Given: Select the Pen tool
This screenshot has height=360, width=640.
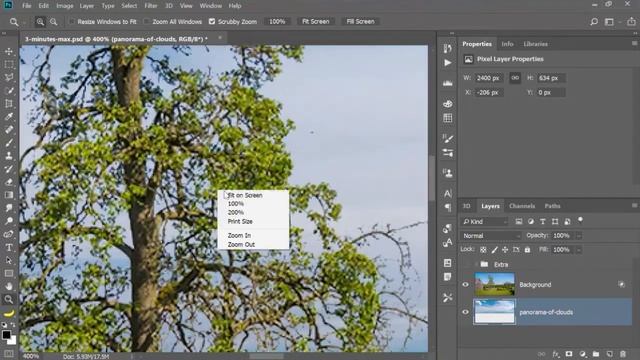Looking at the screenshot, I should (9, 234).
